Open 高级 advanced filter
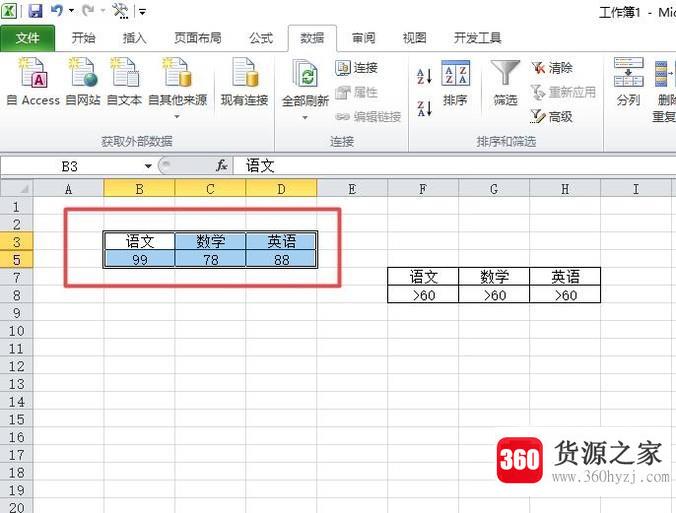The height and width of the screenshot is (513, 676). [552, 116]
